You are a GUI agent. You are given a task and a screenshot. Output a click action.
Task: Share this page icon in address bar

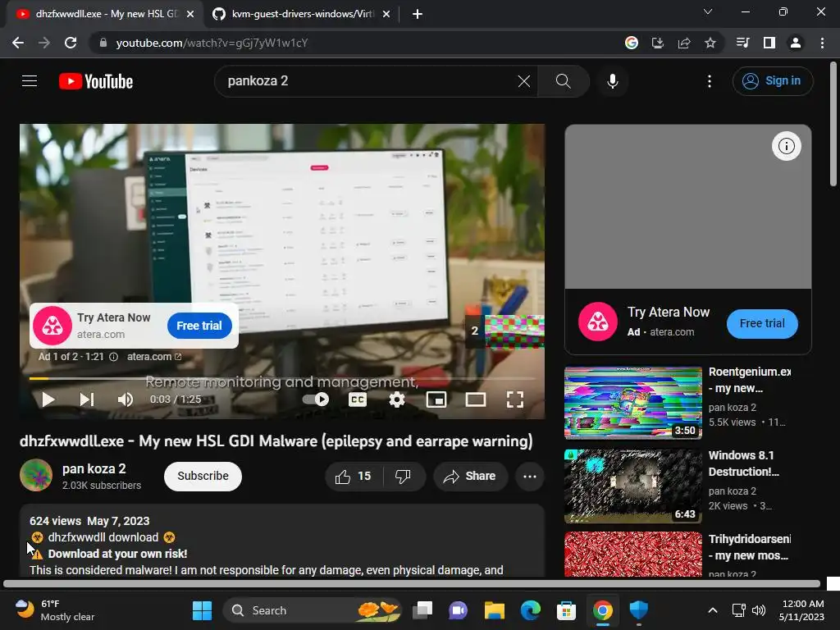[x=683, y=43]
